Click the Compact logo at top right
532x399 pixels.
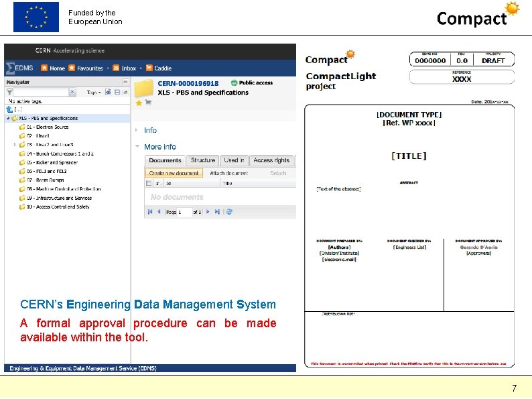pyautogui.click(x=478, y=15)
